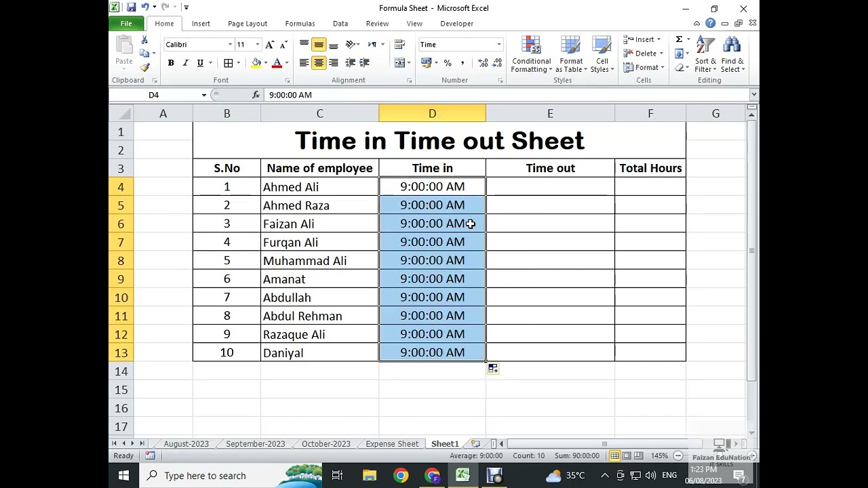Open the Expense Sheet tab
The height and width of the screenshot is (488, 868).
[392, 444]
